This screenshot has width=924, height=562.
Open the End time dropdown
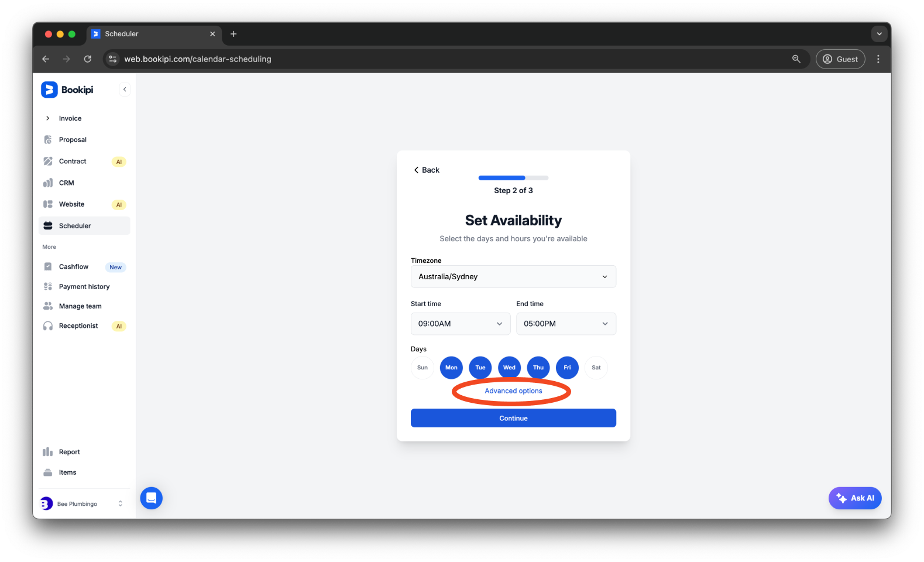coord(566,324)
